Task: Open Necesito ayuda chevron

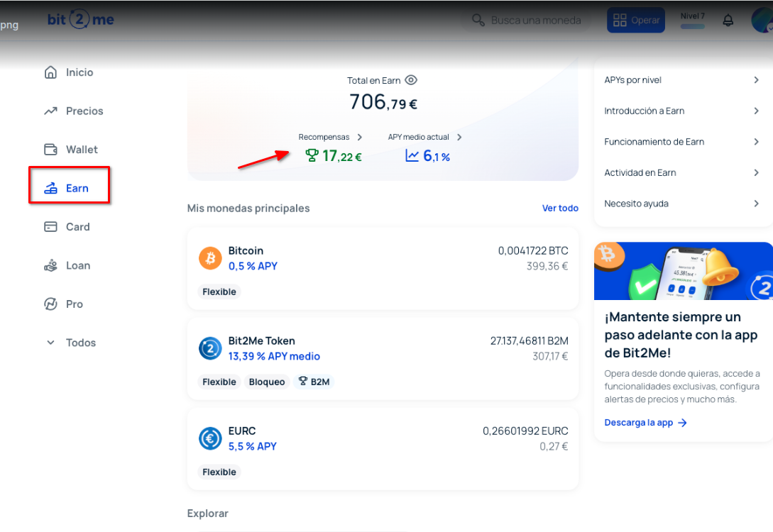Action: click(756, 204)
